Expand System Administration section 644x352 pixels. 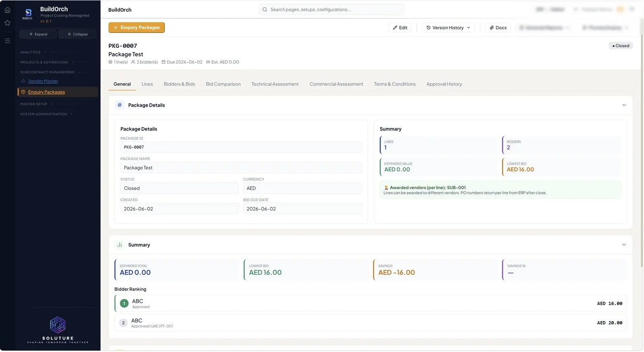coord(46,114)
